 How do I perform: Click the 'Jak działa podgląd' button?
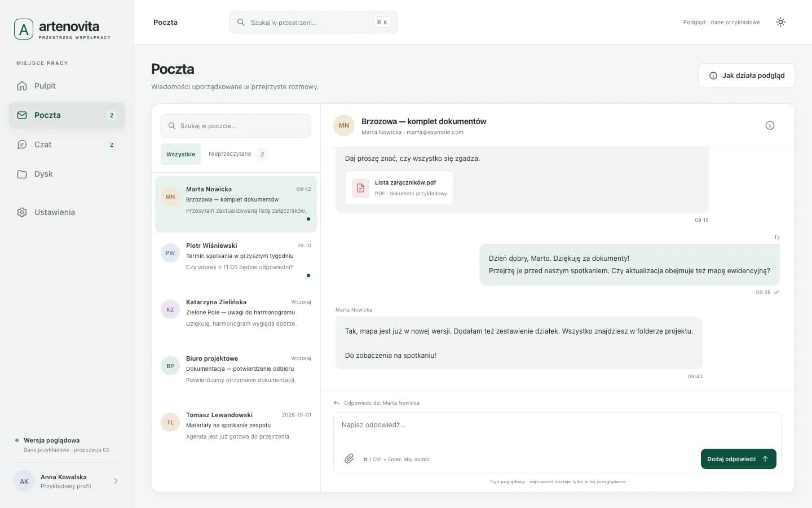tap(747, 76)
